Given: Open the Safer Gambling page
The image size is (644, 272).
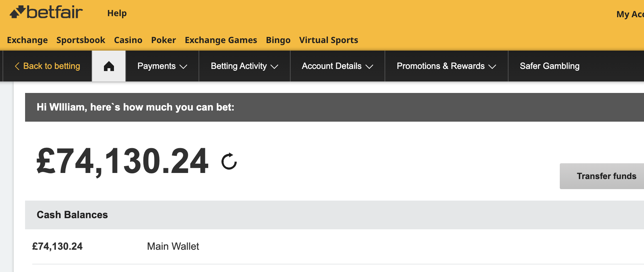Looking at the screenshot, I should coord(550,66).
